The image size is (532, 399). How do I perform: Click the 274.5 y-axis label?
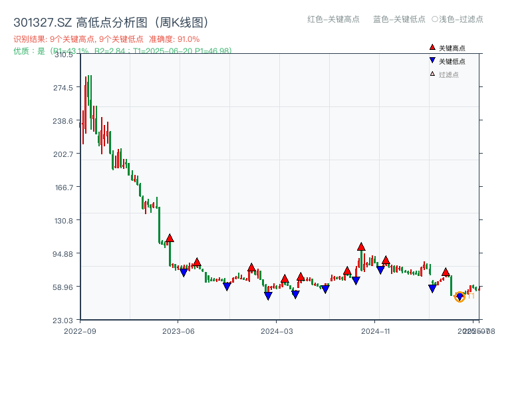pos(63,88)
